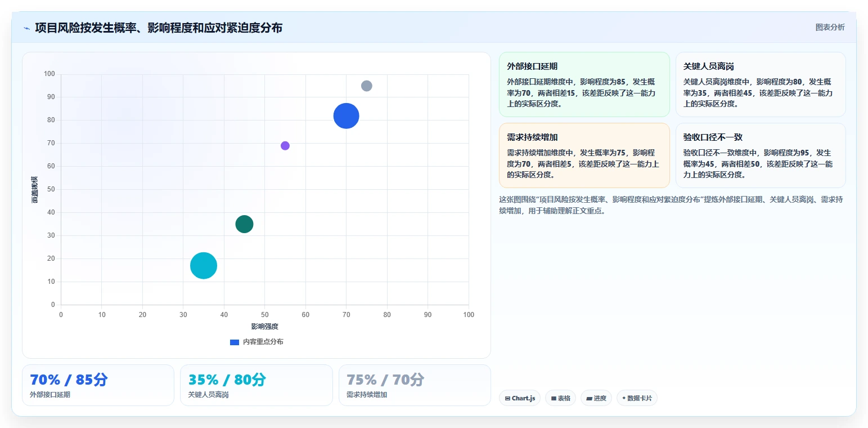The height and width of the screenshot is (428, 868).
Task: Open the 验收口径不一致 description card
Action: pyautogui.click(x=761, y=155)
